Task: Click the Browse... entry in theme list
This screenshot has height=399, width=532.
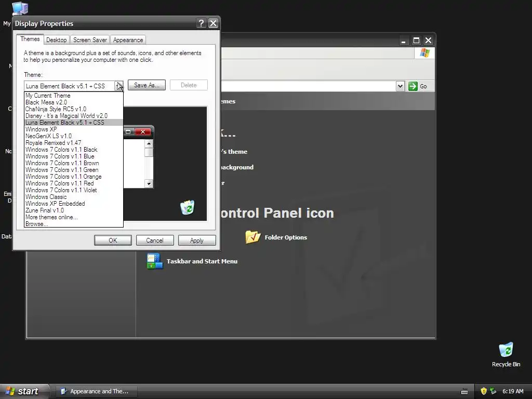Action: 74,224
